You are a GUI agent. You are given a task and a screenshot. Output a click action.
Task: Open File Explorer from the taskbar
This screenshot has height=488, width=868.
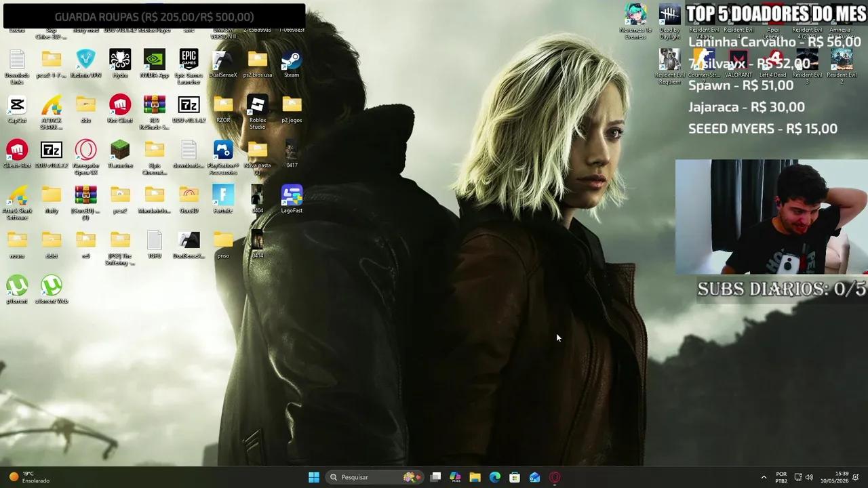(x=475, y=477)
